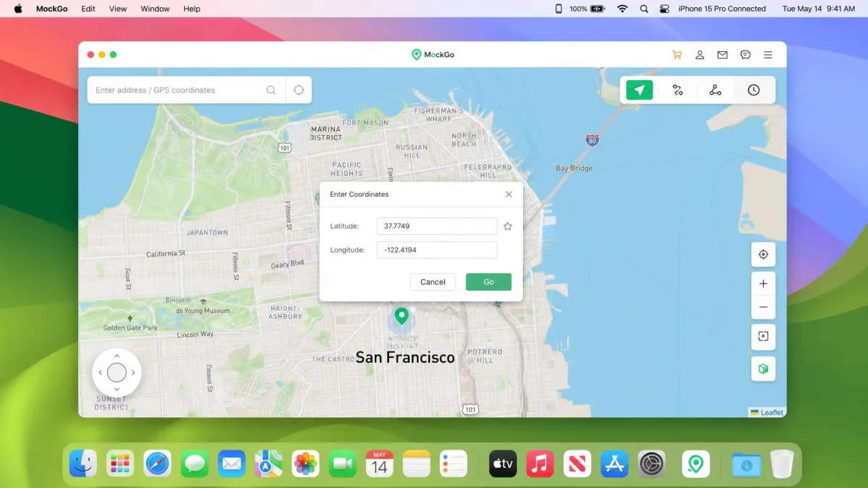
Task: Click the crosshair coordinates icon beside search
Action: point(299,90)
